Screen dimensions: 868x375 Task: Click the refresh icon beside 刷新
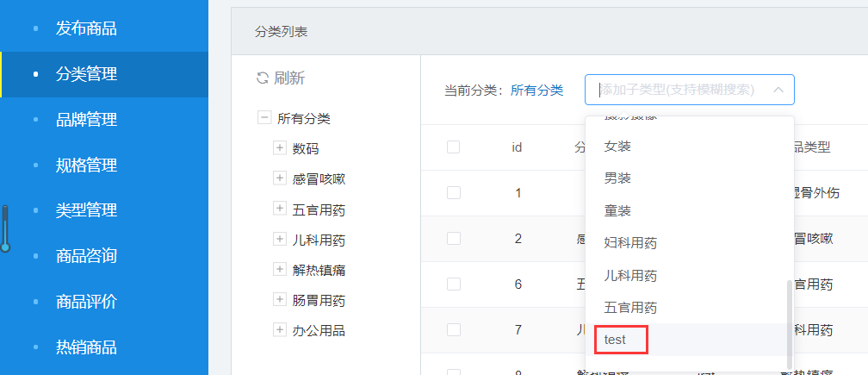point(263,78)
